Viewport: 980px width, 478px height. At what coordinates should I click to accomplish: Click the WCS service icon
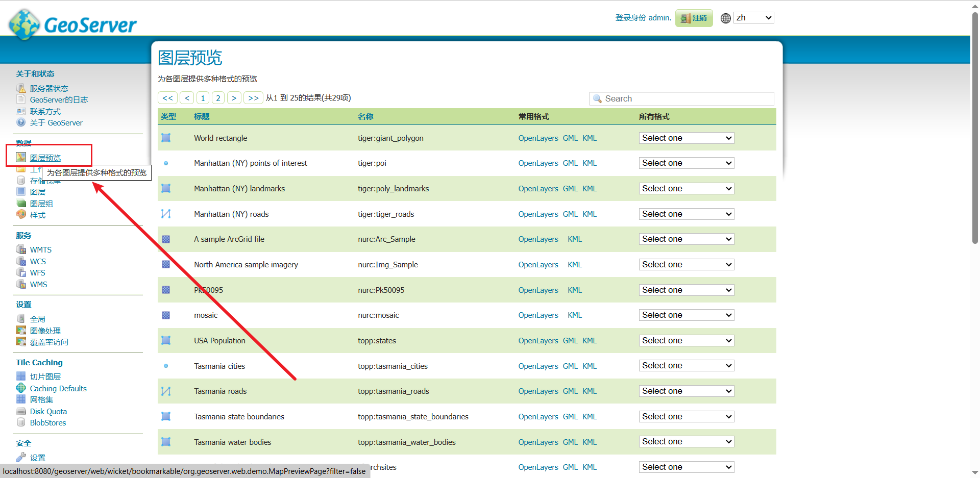pyautogui.click(x=21, y=261)
